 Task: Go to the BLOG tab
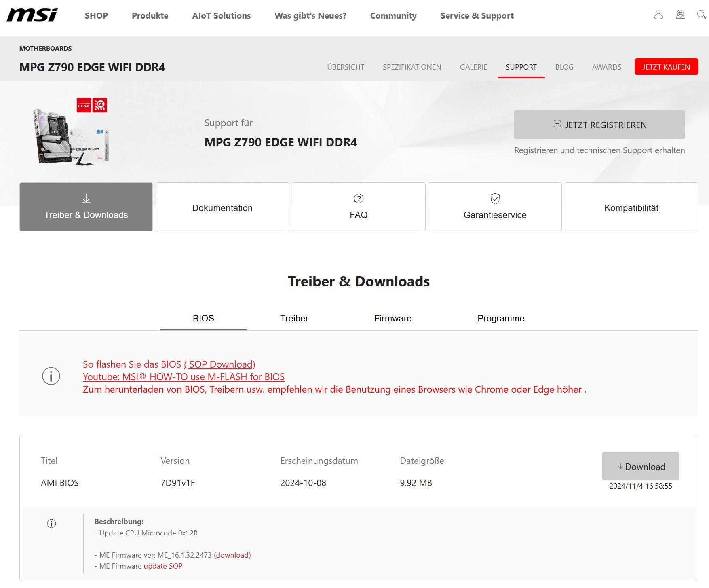point(564,67)
